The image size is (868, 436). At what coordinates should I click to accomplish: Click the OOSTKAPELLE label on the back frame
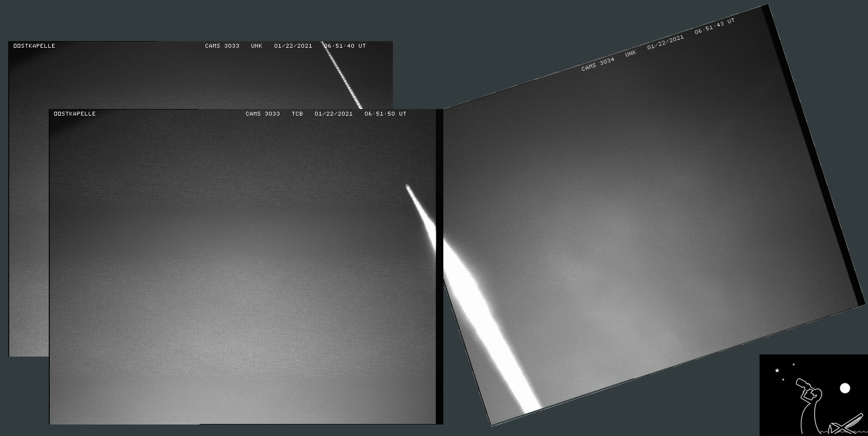34,46
